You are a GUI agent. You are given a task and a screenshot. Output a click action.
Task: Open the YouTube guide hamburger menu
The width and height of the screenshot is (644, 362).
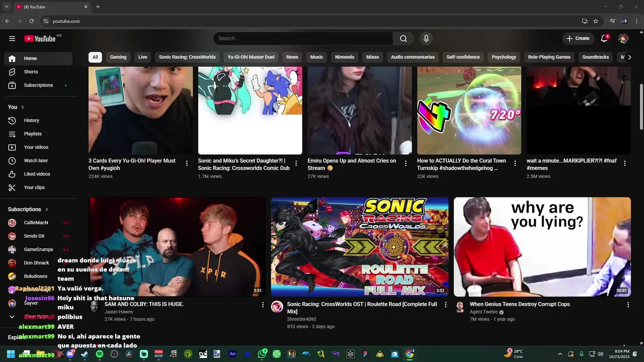tap(12, 38)
